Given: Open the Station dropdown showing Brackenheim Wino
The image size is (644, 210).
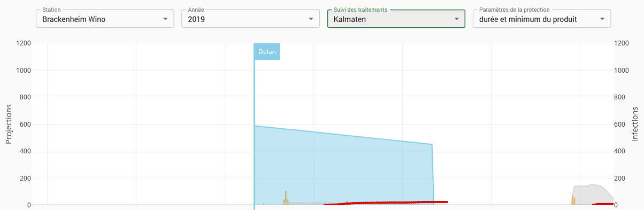Looking at the screenshot, I should 105,19.
